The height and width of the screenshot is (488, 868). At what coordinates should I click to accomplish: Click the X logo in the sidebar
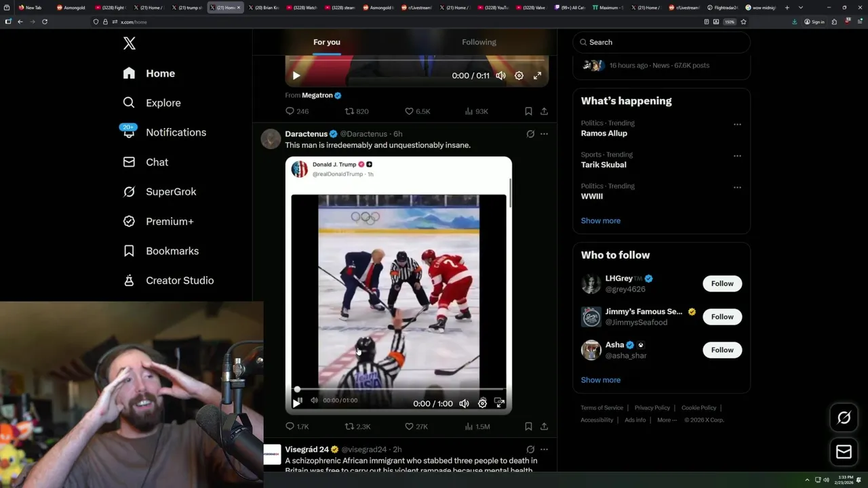[x=130, y=43]
